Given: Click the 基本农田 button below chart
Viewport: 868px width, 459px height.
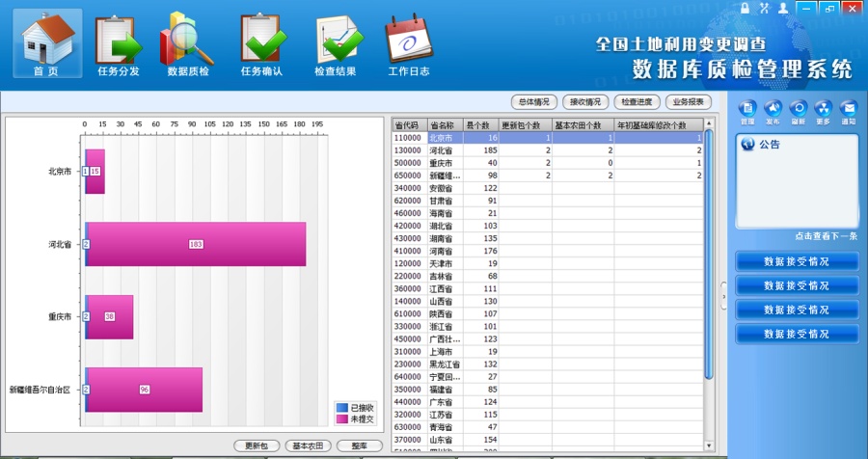Looking at the screenshot, I should (x=309, y=445).
